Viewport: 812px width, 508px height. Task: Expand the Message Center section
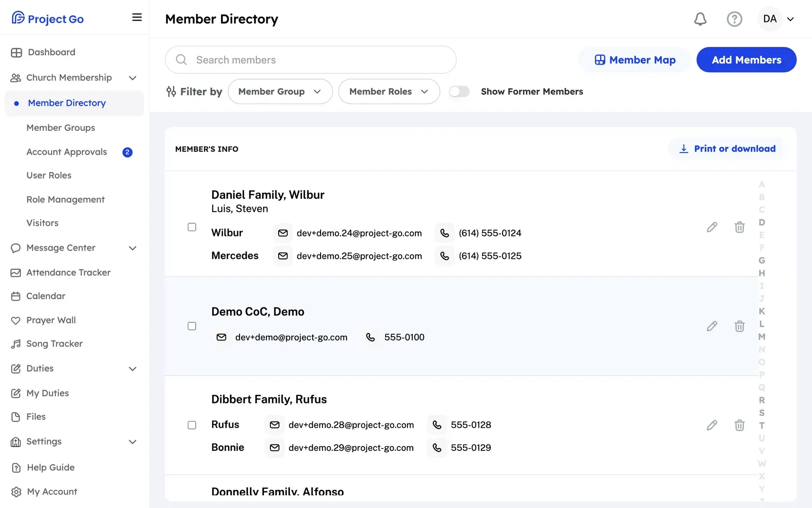132,248
